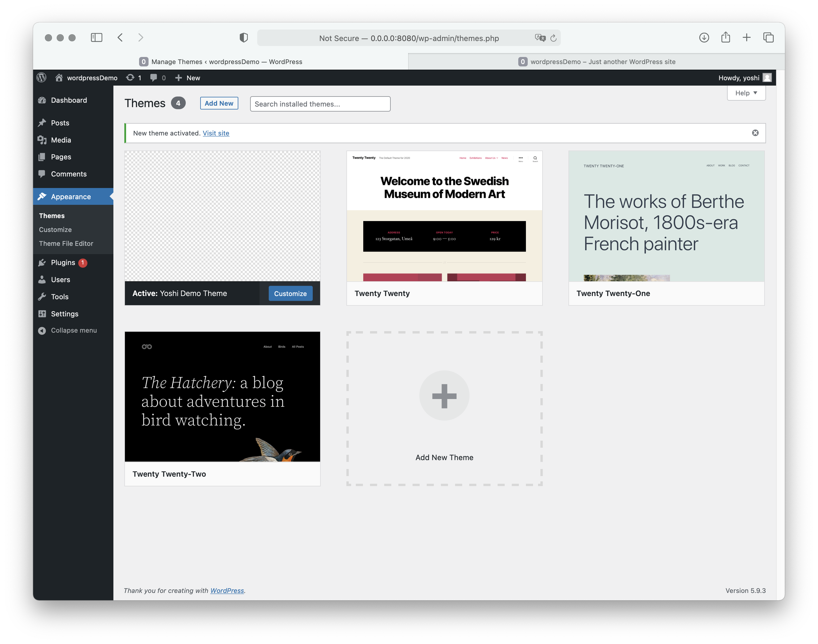Image resolution: width=818 pixels, height=644 pixels.
Task: Show Safari downloads
Action: [x=704, y=37]
